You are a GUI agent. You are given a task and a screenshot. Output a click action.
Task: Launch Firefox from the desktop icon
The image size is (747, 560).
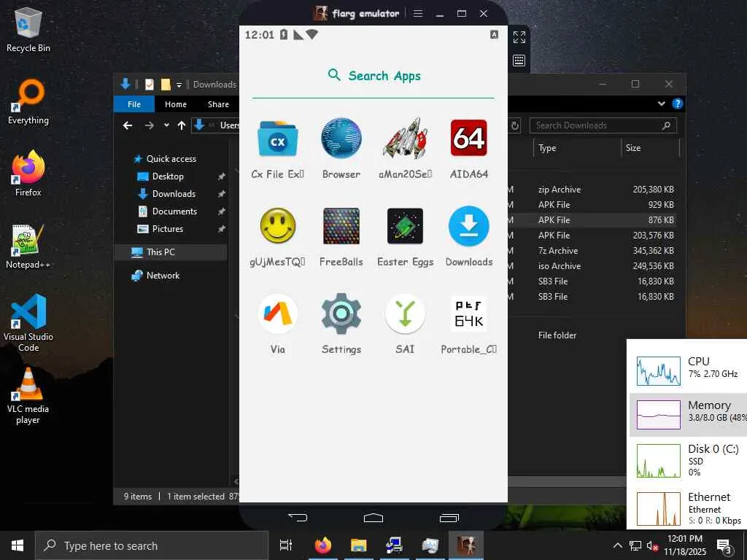click(28, 174)
